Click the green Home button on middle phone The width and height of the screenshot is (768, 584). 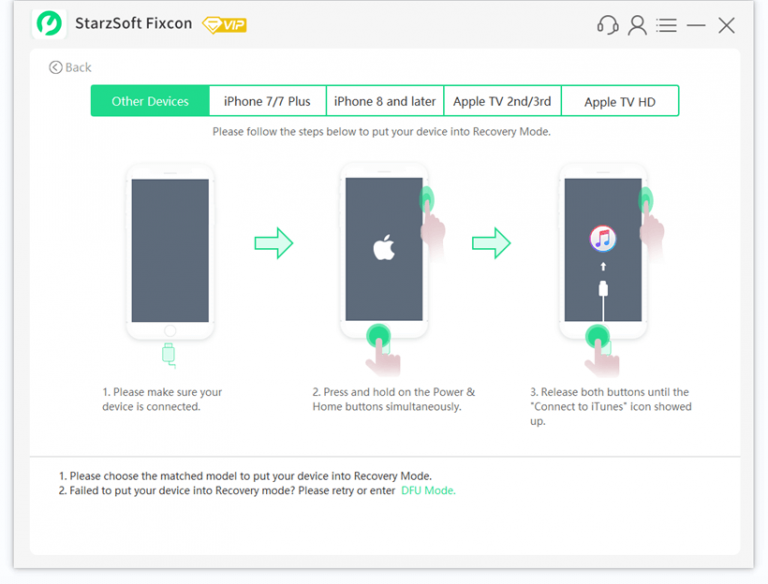[x=379, y=334]
